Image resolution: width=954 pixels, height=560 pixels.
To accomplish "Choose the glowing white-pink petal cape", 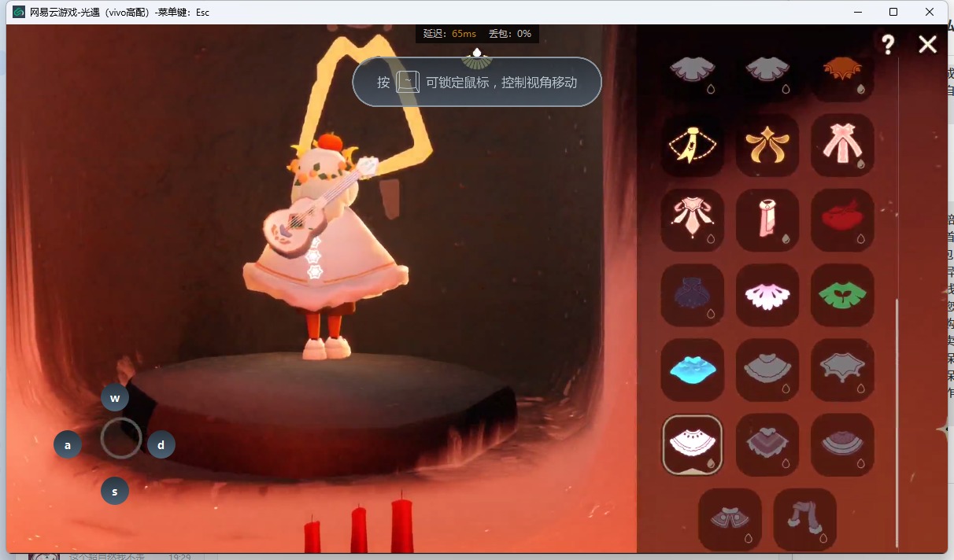I will point(767,295).
